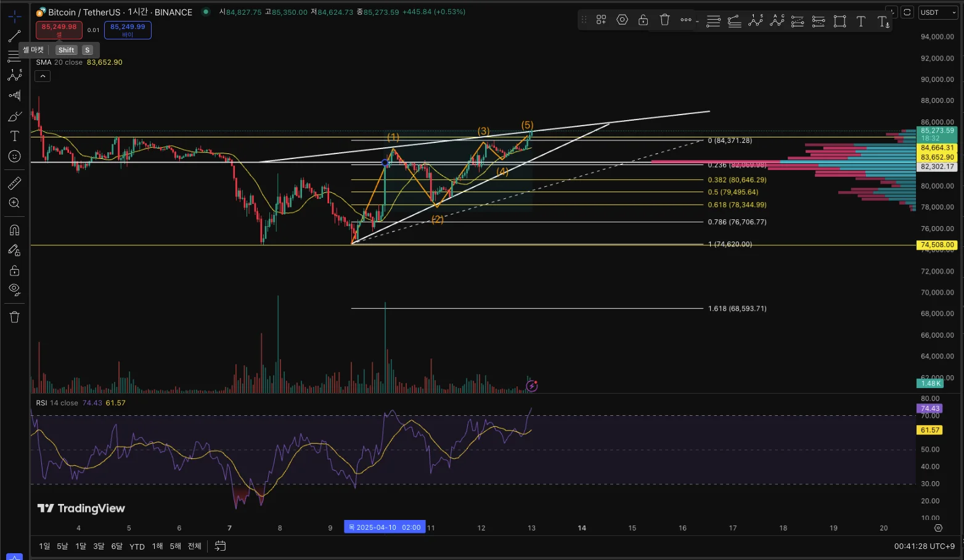964x560 pixels.
Task: Open more options in floating toolbar
Action: [686, 20]
